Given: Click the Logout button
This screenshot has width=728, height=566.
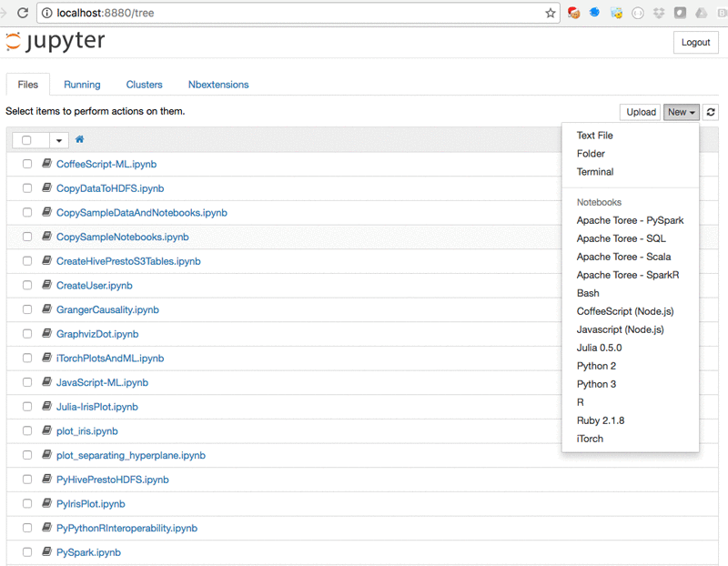Looking at the screenshot, I should click(695, 42).
